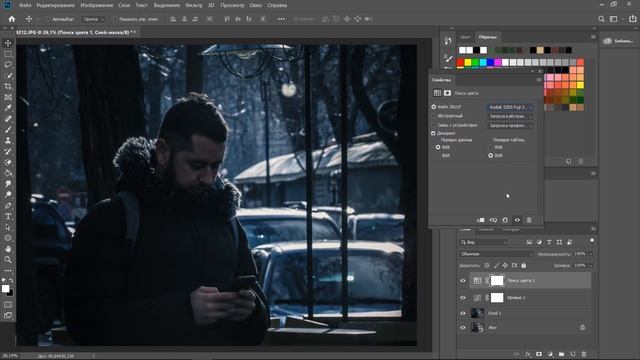Click mask icon in Properties header
640x360 pixels.
[x=447, y=93]
